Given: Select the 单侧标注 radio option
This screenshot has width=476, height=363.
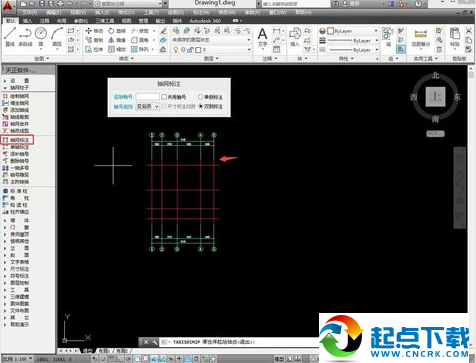Looking at the screenshot, I should [x=210, y=97].
